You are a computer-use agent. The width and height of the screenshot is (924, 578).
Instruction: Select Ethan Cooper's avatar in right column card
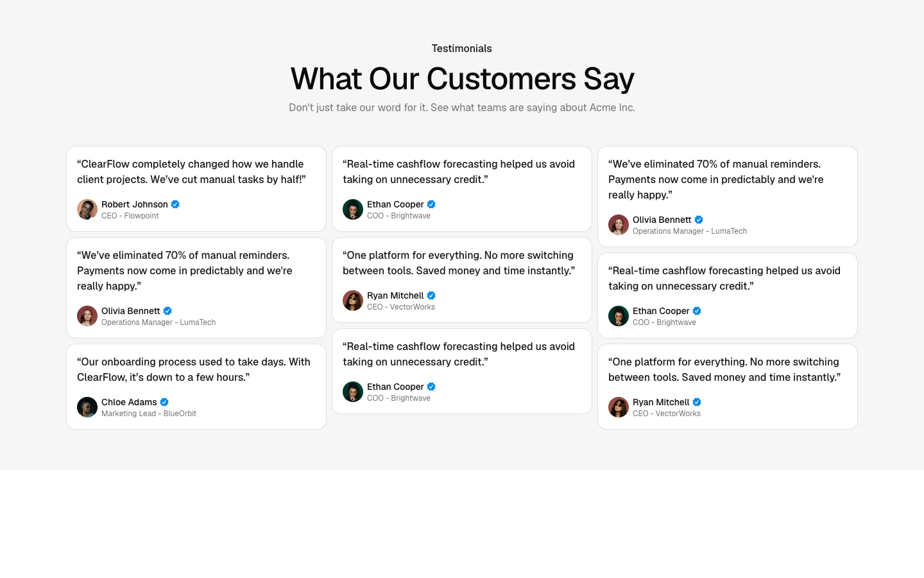[x=619, y=316]
